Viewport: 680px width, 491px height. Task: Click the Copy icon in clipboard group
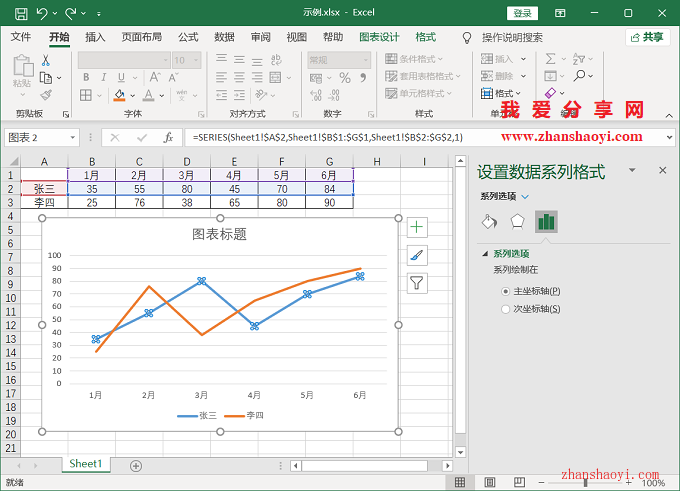(x=46, y=78)
